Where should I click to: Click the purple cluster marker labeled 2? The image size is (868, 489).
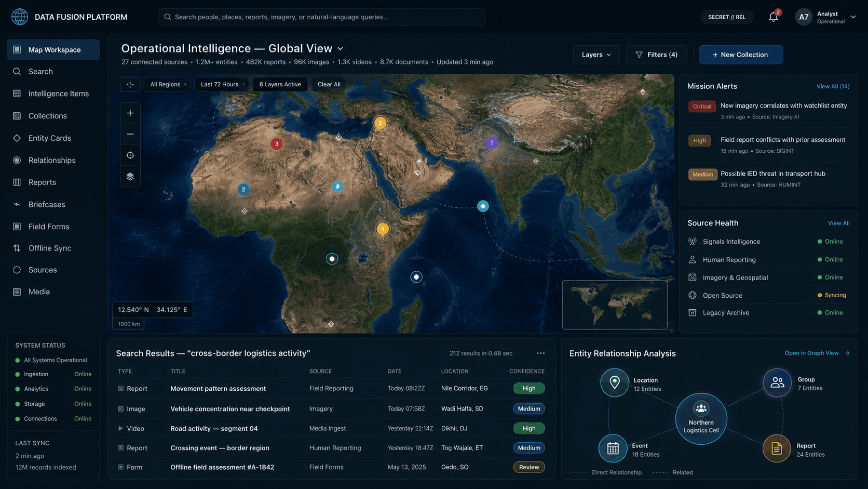pos(492,142)
